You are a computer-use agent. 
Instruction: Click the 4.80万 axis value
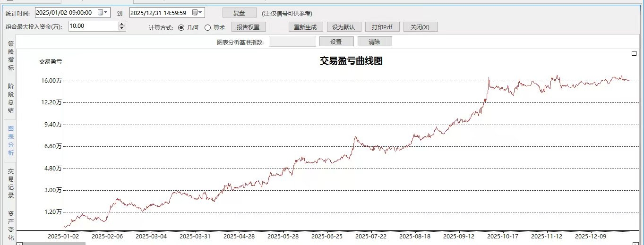click(x=52, y=168)
